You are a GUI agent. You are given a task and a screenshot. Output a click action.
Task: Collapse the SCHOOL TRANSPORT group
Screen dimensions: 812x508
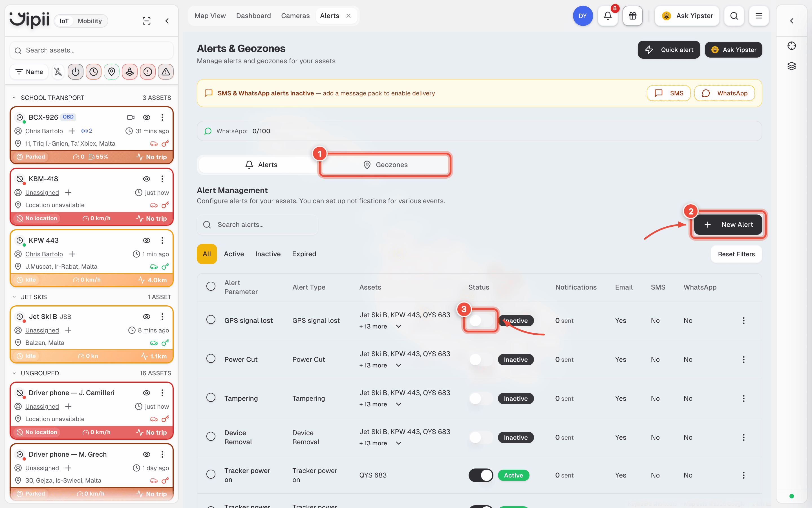[14, 98]
